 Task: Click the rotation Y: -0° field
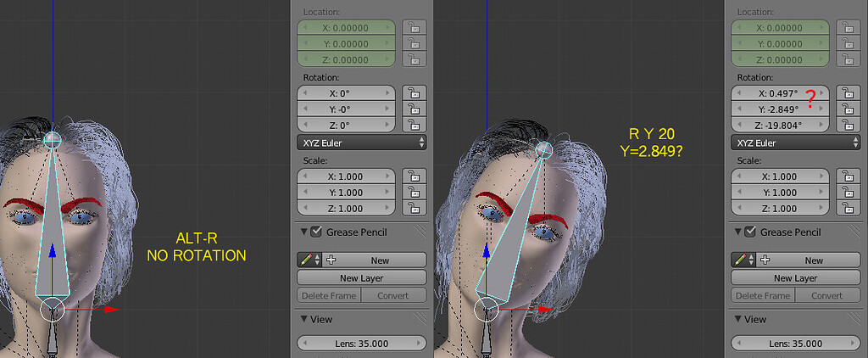[346, 109]
